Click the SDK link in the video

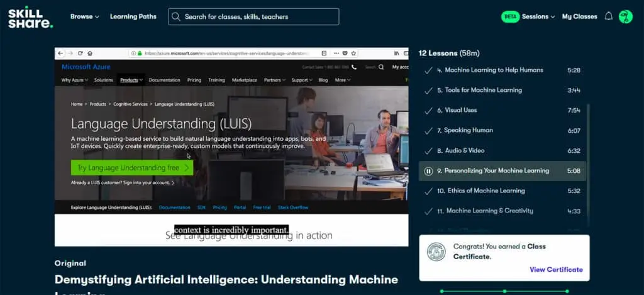[202, 208]
